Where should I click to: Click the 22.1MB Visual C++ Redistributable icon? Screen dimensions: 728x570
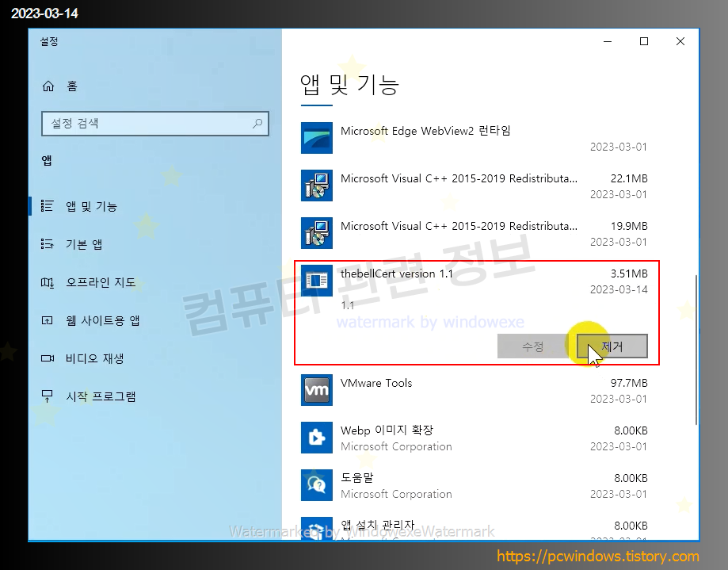pyautogui.click(x=317, y=186)
